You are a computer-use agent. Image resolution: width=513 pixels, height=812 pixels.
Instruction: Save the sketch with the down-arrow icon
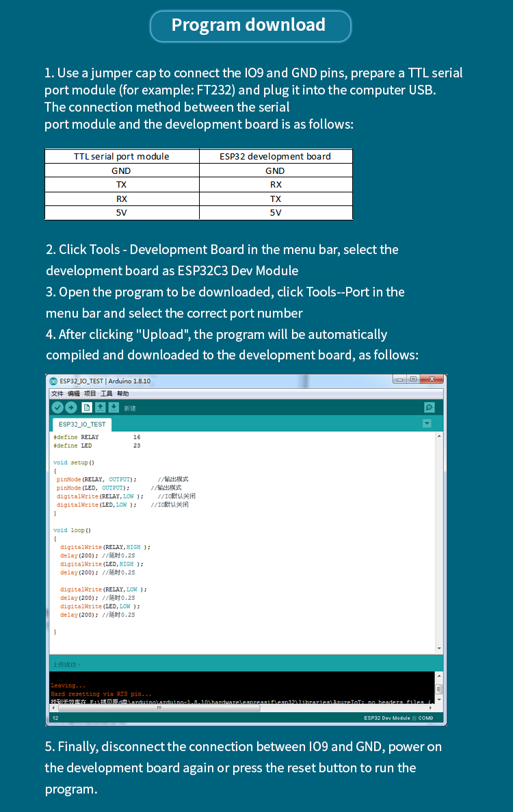(114, 407)
